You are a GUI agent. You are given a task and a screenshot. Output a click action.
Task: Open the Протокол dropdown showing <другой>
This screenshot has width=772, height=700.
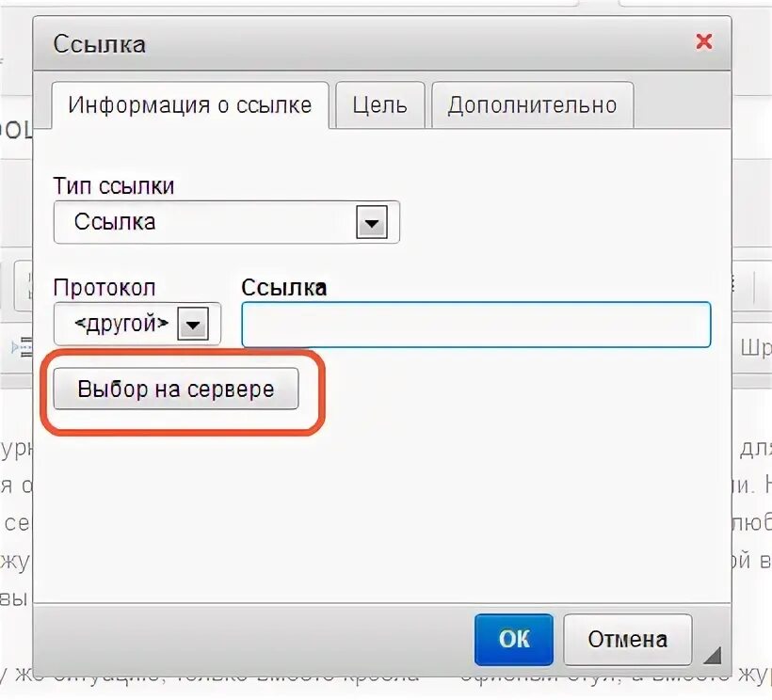point(137,324)
